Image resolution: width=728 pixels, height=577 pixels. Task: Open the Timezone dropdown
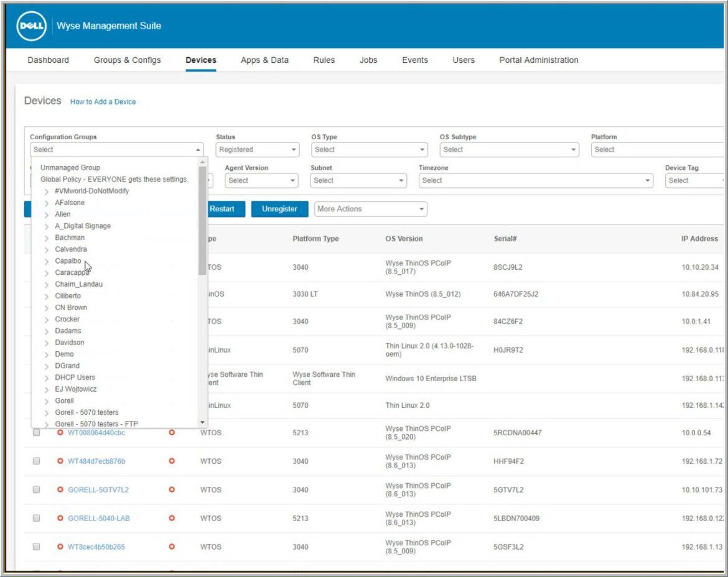536,180
